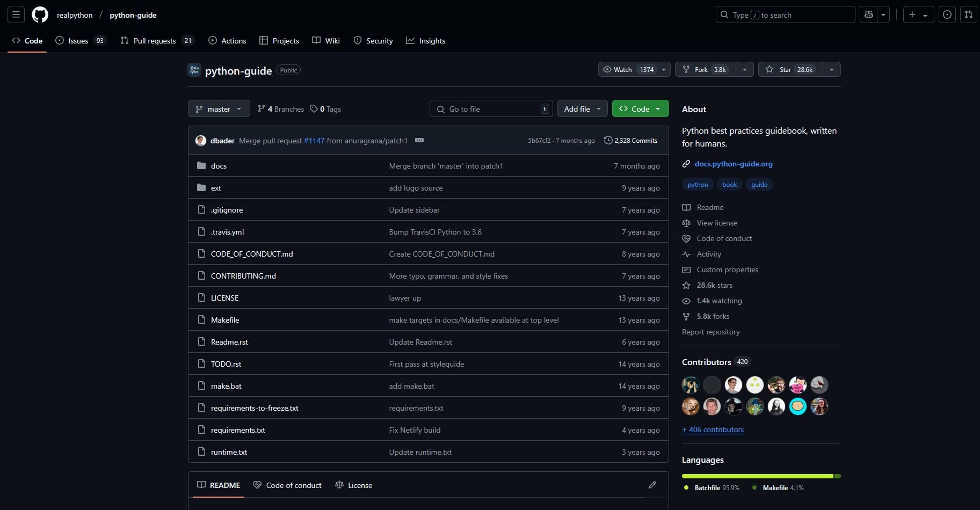This screenshot has width=980, height=510.
Task: Open the docs folder icon
Action: [x=201, y=165]
